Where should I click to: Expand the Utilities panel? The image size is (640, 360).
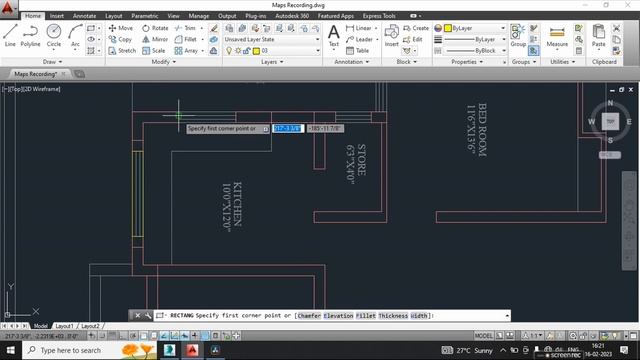pyautogui.click(x=562, y=62)
